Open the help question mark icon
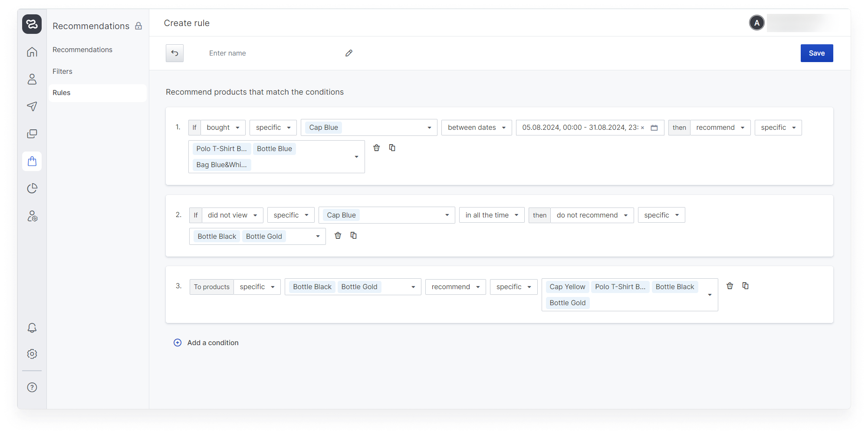This screenshot has height=435, width=868. 32,387
